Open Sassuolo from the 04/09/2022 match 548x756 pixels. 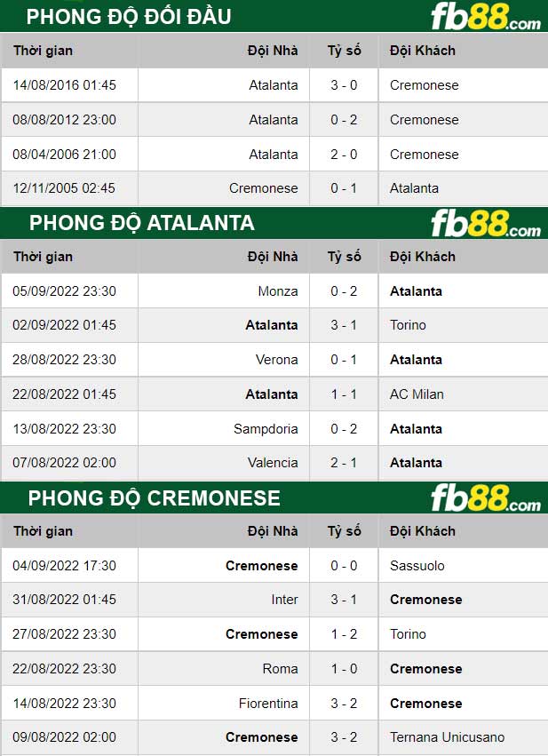tap(417, 566)
